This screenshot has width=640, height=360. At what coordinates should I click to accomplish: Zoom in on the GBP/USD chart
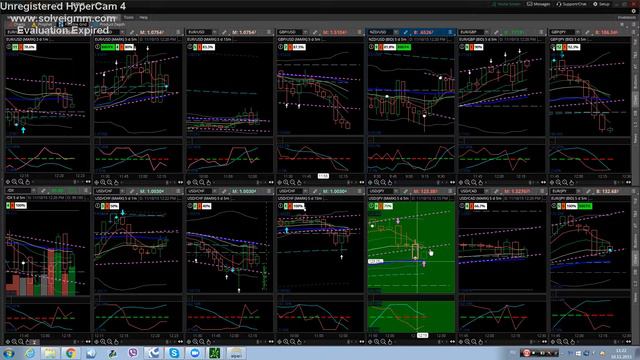(286, 182)
